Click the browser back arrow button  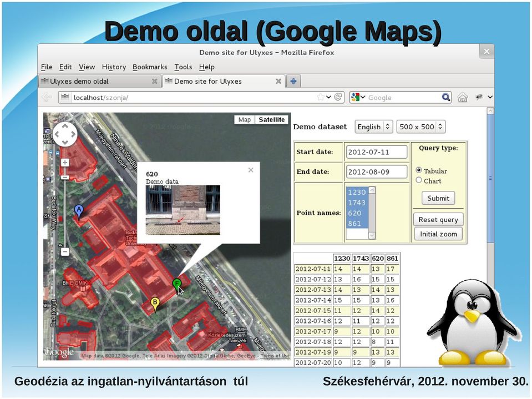pos(47,97)
